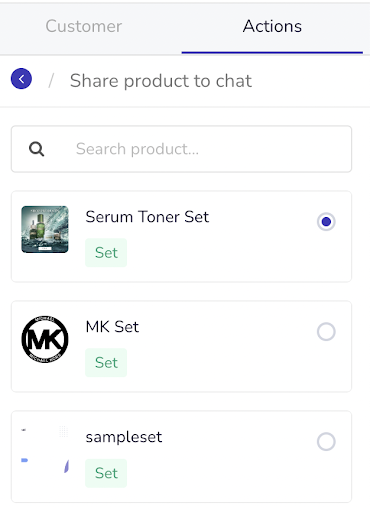Viewport: 370px width, 512px height.
Task: Open the Serum Toner Set product image
Action: point(45,229)
